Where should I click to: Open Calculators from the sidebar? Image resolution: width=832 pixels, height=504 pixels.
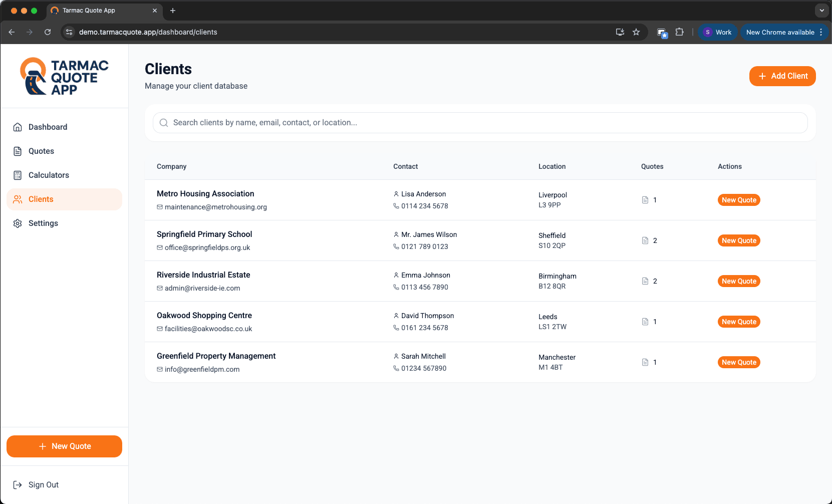click(x=49, y=175)
